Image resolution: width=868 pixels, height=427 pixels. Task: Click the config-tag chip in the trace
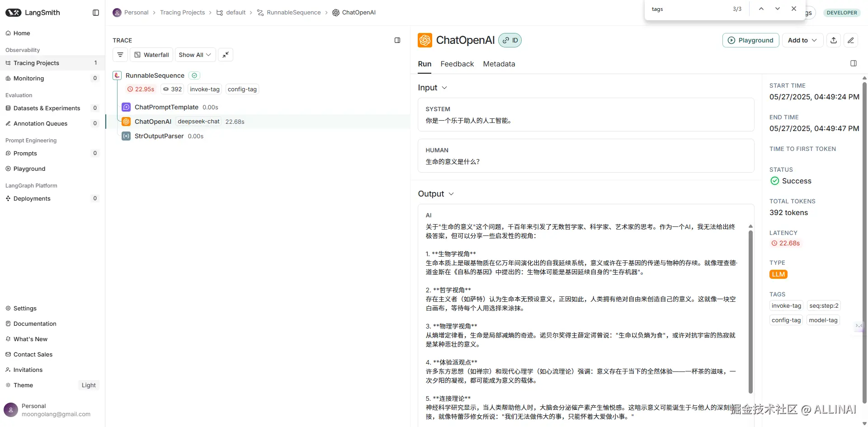coord(242,89)
